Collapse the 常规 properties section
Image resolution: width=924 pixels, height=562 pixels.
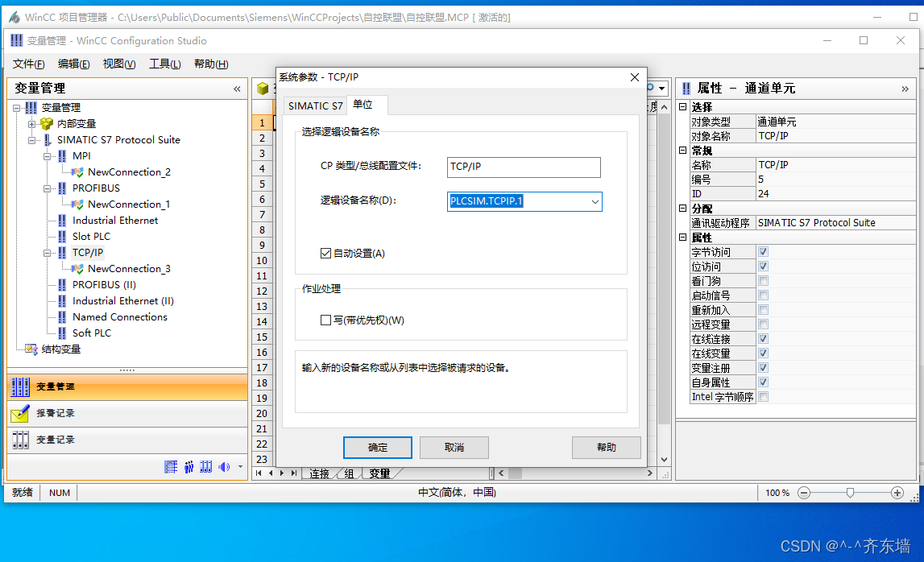pyautogui.click(x=682, y=151)
